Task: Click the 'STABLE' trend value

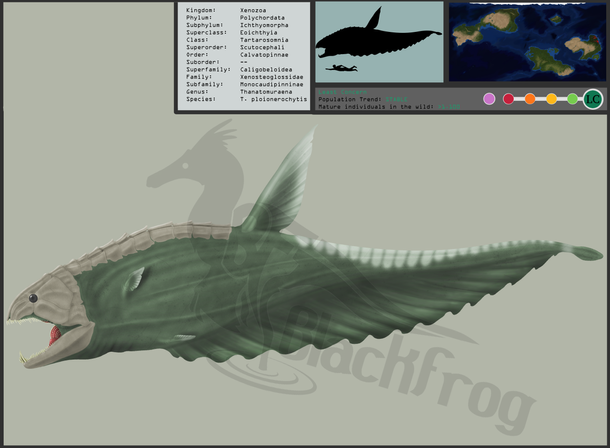Action: (x=396, y=99)
